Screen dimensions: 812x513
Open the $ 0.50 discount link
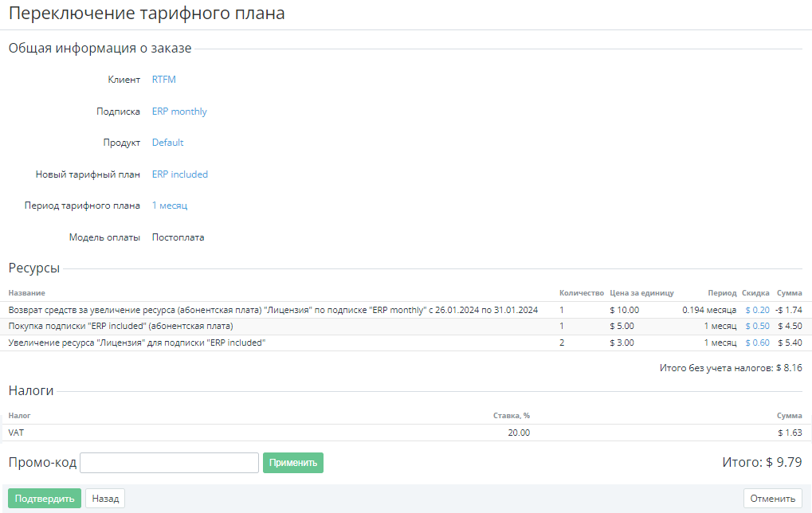tap(757, 326)
